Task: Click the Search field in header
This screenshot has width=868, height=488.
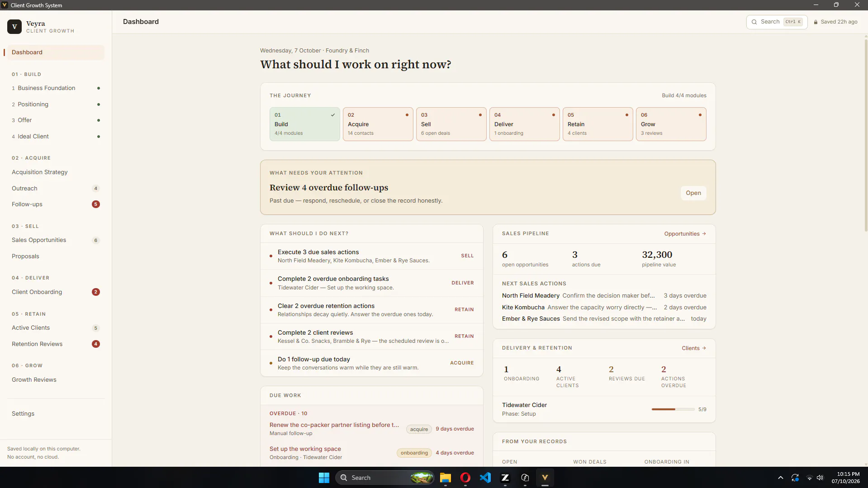Action: [x=777, y=22]
